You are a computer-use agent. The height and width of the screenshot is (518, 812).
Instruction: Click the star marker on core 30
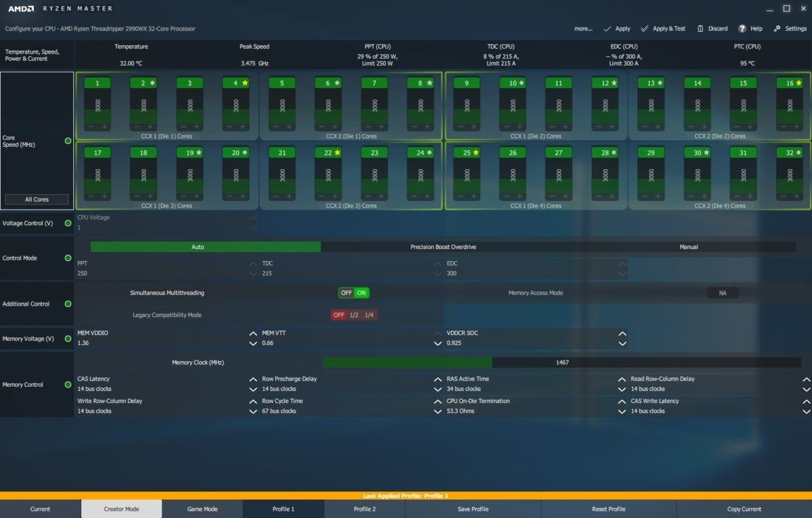coord(706,153)
